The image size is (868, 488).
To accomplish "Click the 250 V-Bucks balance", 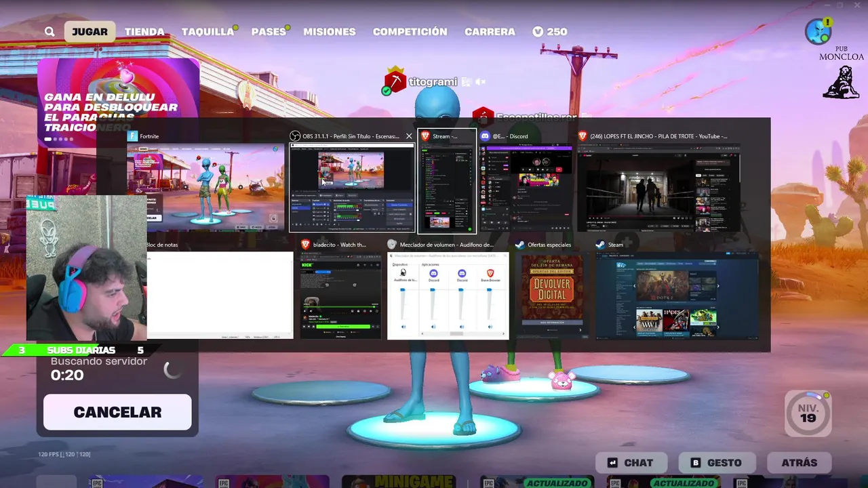I will (x=550, y=32).
